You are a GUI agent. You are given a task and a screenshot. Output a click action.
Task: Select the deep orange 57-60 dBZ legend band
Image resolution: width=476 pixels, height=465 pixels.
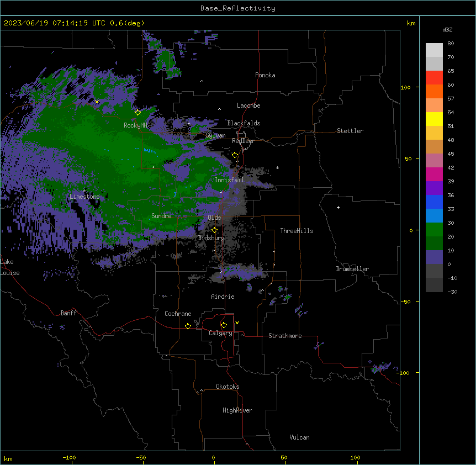pos(434,91)
